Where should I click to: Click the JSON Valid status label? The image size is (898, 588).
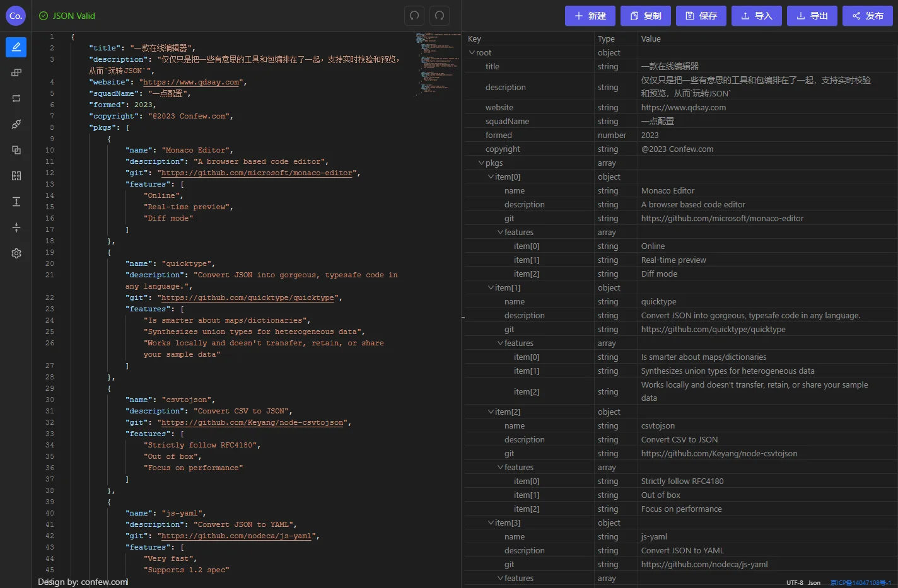click(x=74, y=16)
